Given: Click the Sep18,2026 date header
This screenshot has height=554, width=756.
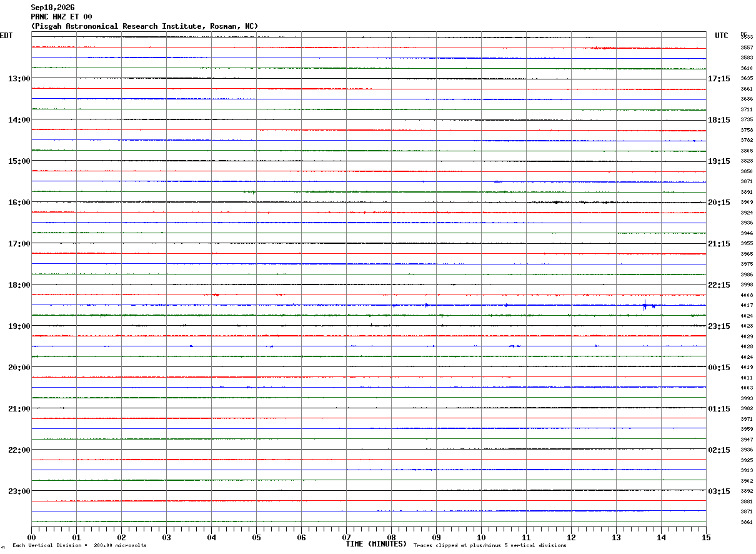Looking at the screenshot, I should point(52,8).
